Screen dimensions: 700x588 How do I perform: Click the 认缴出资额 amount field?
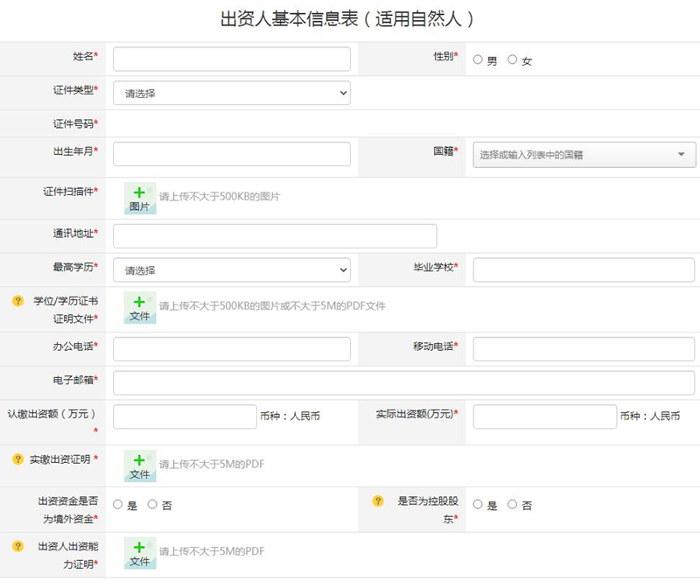click(x=185, y=416)
